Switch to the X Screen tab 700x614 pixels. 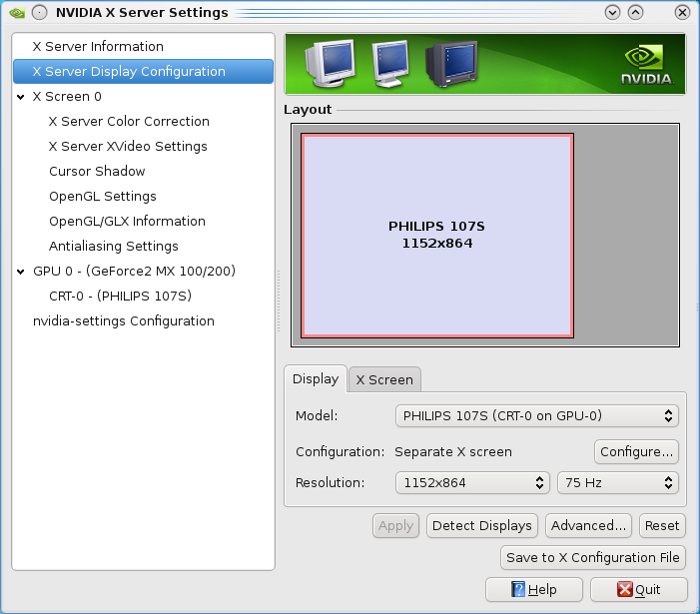coord(384,379)
